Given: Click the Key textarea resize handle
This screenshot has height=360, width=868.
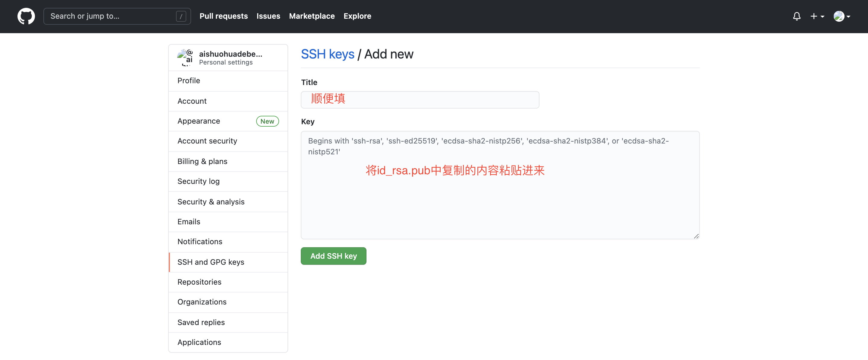Looking at the screenshot, I should 696,236.
